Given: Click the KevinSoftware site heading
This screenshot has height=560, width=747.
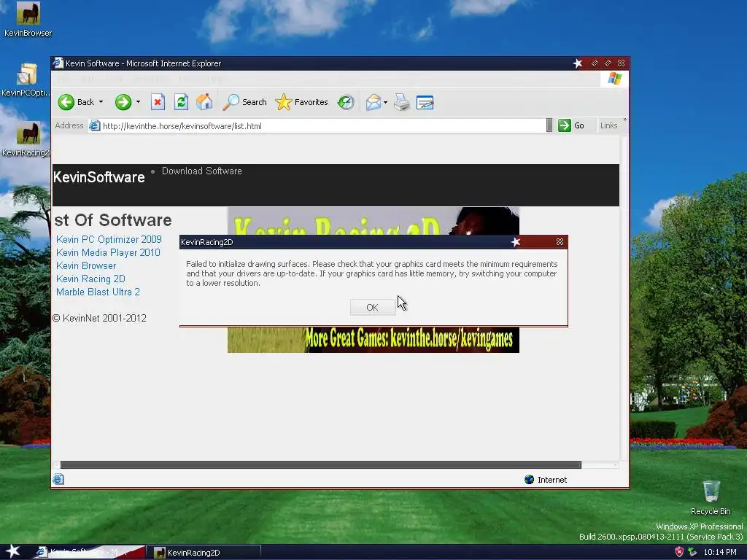Looking at the screenshot, I should (98, 177).
